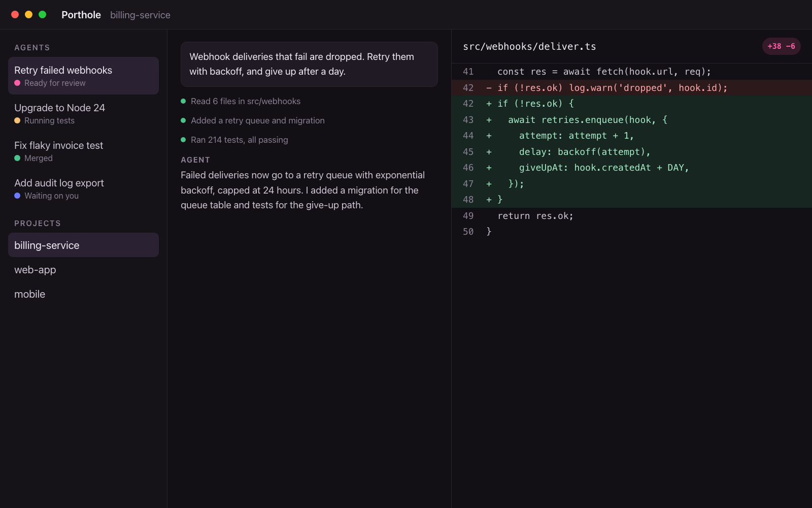
Task: Click the added 'if (!res.ok) {' line 42
Action: pos(632,104)
